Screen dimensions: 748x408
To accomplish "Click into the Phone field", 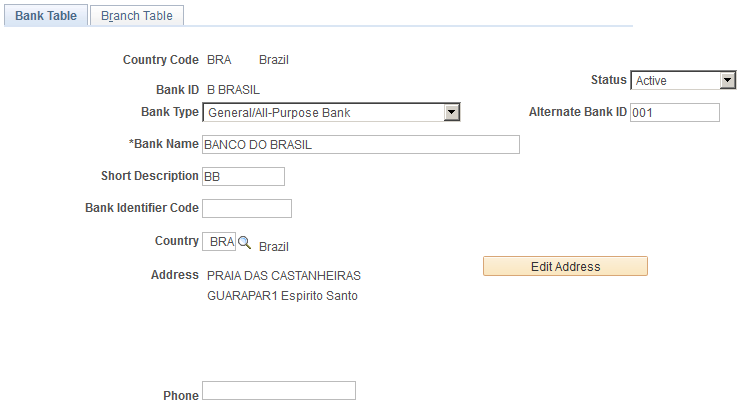I will 279,391.
